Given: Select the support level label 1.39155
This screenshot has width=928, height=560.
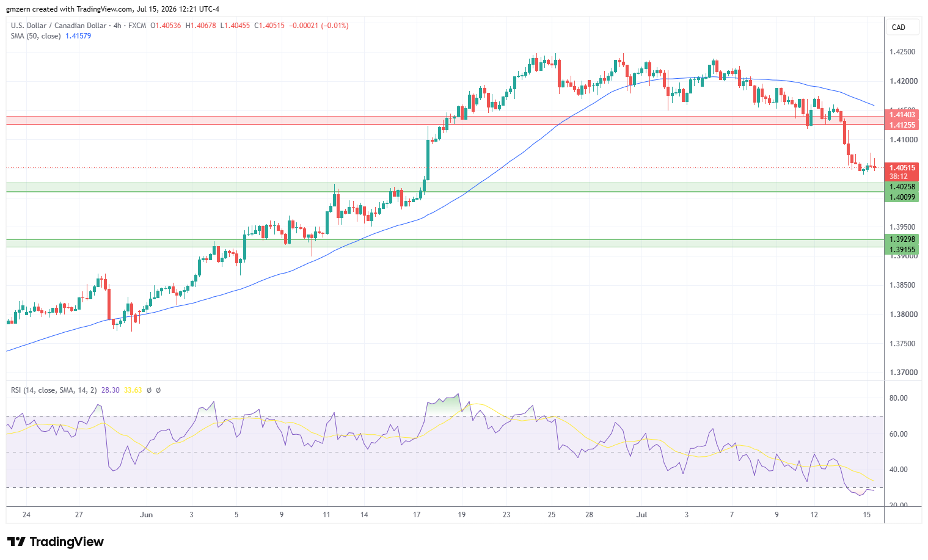Looking at the screenshot, I should tap(902, 249).
